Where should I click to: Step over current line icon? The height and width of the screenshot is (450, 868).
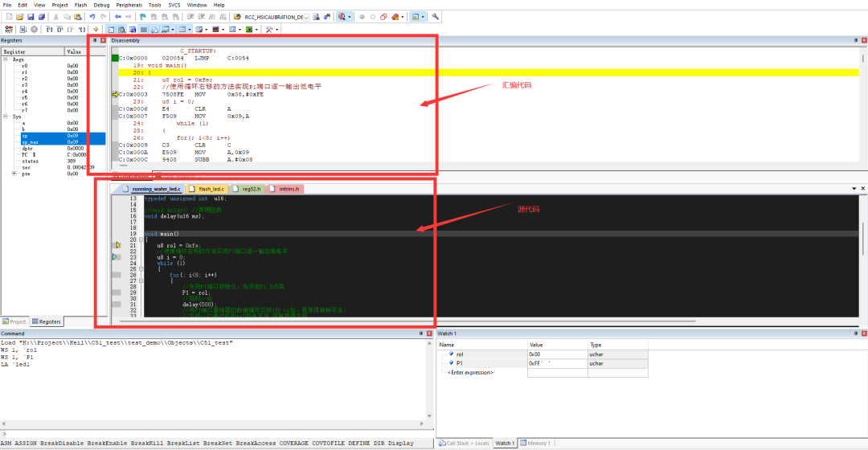pyautogui.click(x=59, y=30)
